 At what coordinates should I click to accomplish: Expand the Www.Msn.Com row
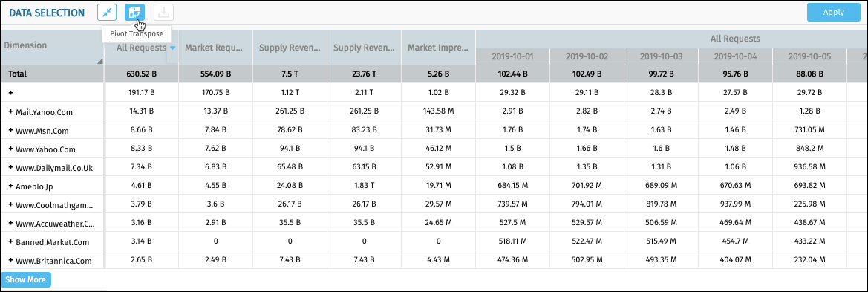10,131
